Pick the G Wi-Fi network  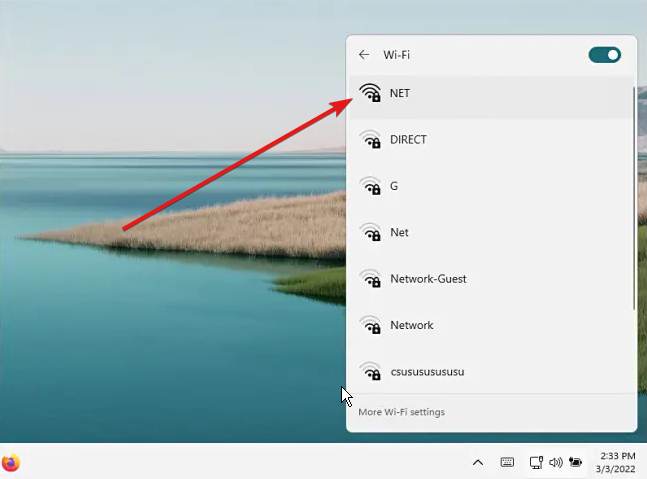[x=491, y=186]
